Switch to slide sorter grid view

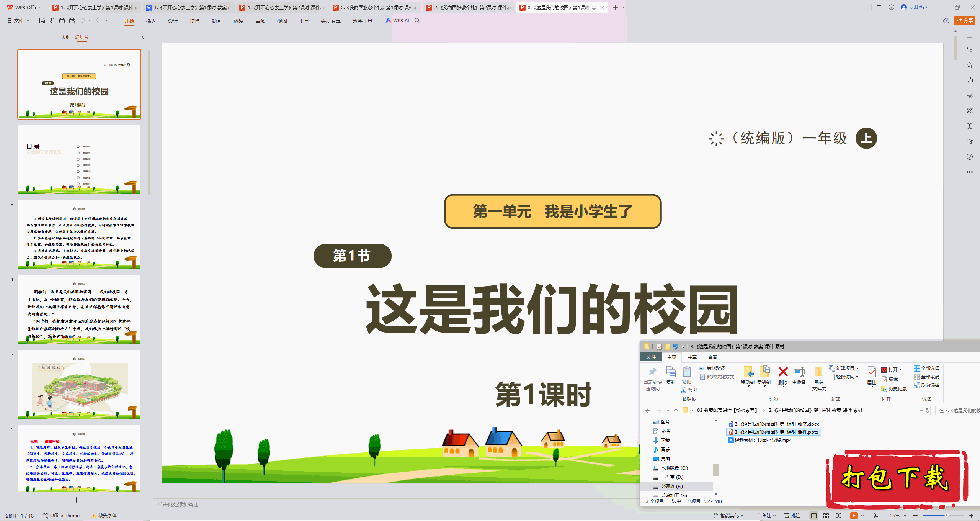point(826,516)
